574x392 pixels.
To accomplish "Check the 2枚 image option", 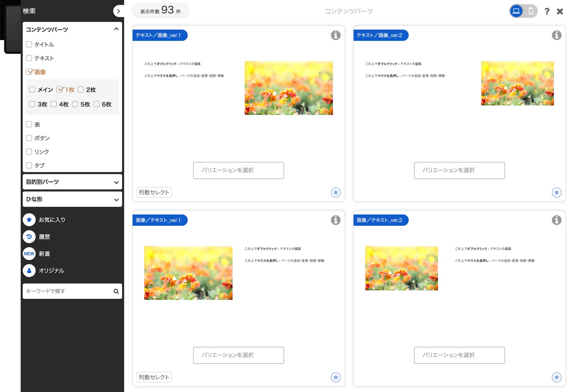I will pos(81,89).
